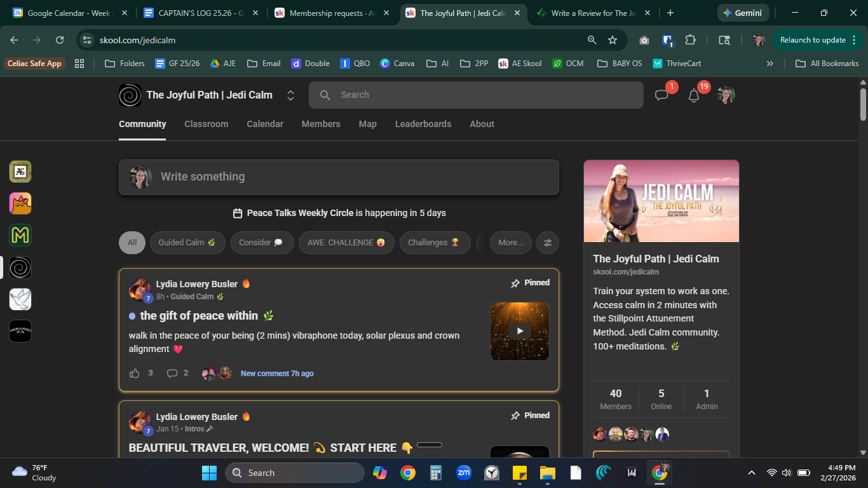
Task: Expand the community switcher arrows
Action: pyautogui.click(x=290, y=95)
